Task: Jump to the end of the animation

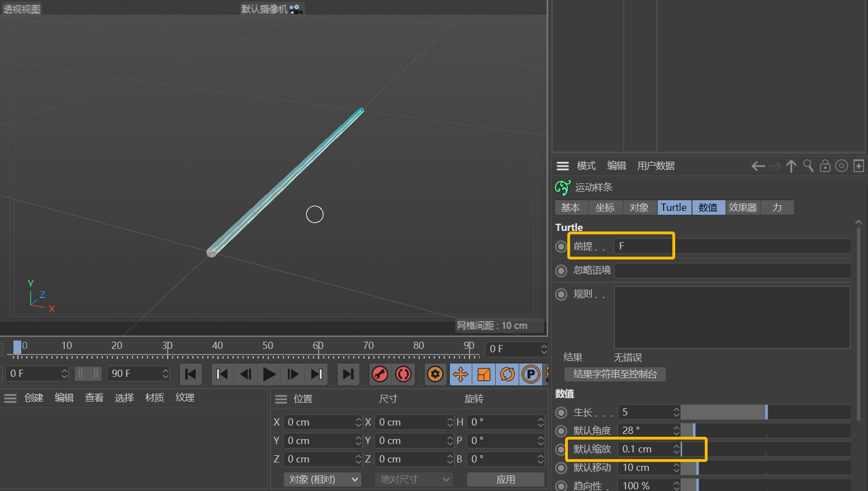Action: pyautogui.click(x=348, y=374)
